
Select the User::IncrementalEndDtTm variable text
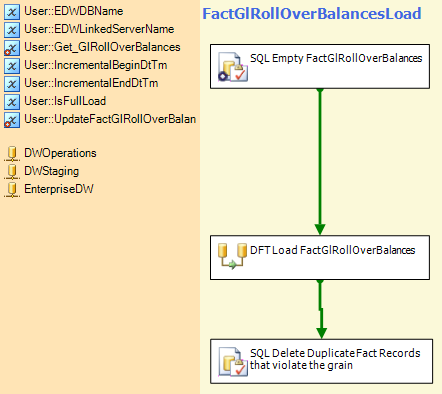click(91, 83)
